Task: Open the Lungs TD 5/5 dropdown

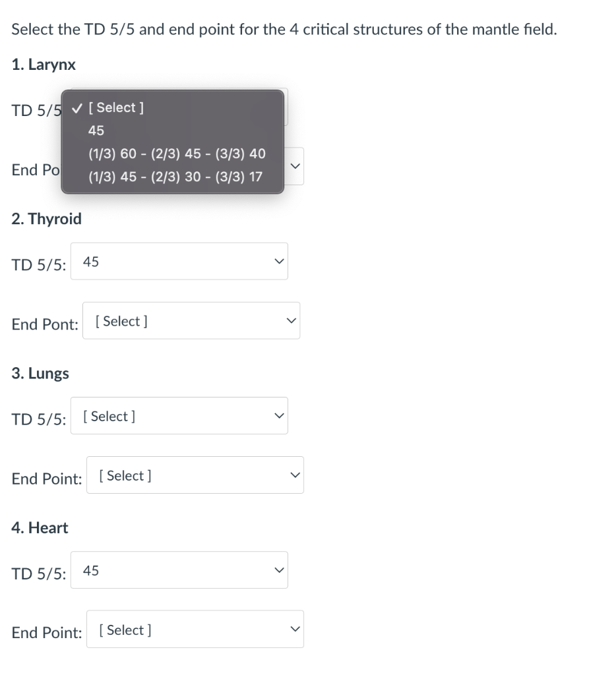Action: coord(179,416)
